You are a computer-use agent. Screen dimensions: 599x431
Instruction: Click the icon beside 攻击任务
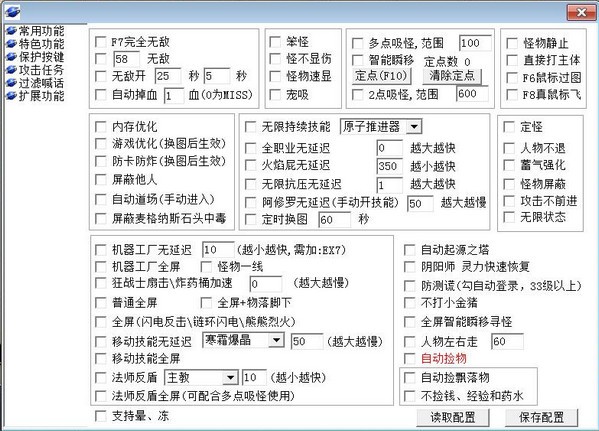(11, 70)
